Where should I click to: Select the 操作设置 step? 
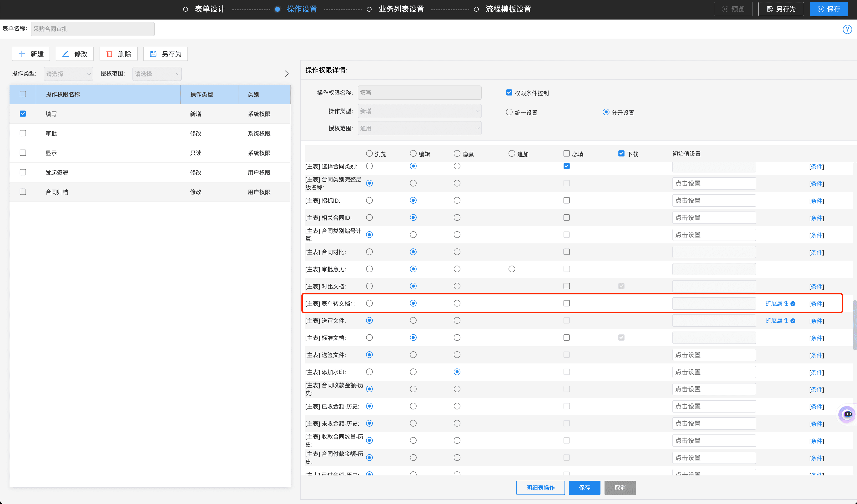click(296, 9)
